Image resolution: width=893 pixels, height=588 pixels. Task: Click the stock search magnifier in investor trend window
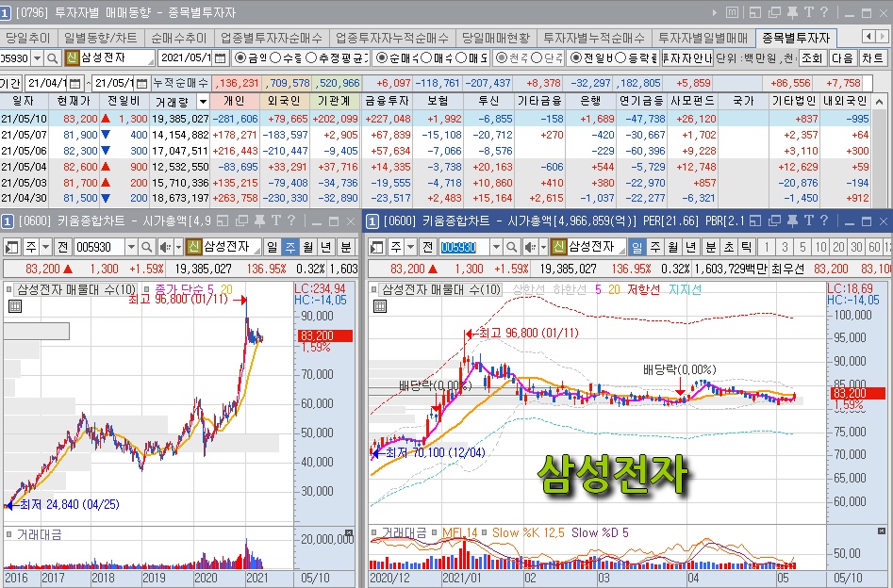[x=53, y=58]
